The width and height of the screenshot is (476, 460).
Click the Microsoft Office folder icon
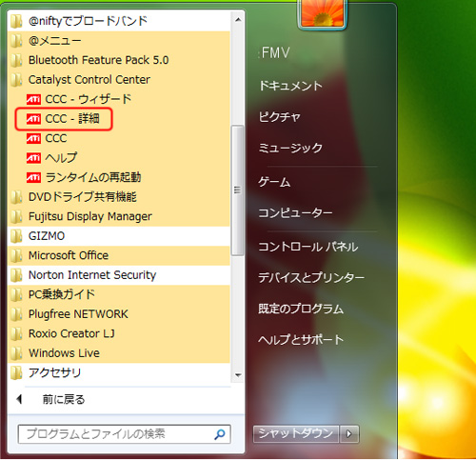(16, 255)
